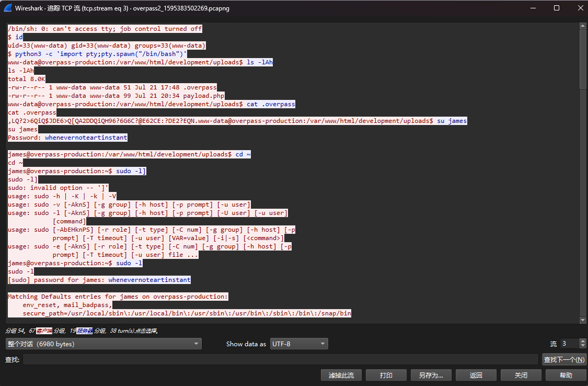The image size is (588, 386).
Task: Open the conversation selector dropdown (6980 bytes)
Action: tap(103, 344)
